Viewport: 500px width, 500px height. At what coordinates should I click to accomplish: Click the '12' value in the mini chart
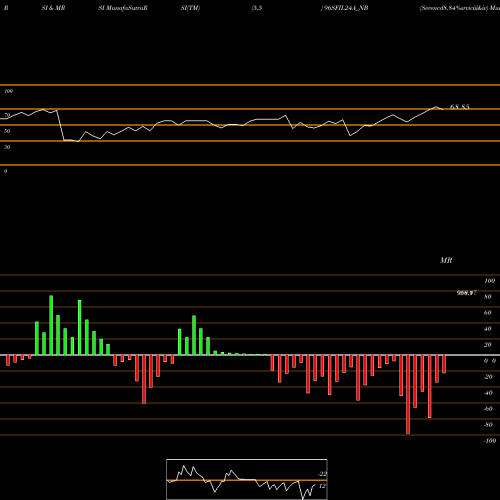pos(322,486)
